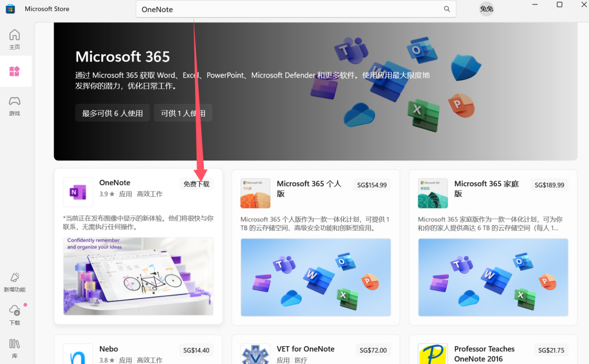The width and height of the screenshot is (589, 364).
Task: Click the SG$14.40 price for Nebo
Action: [x=197, y=350]
